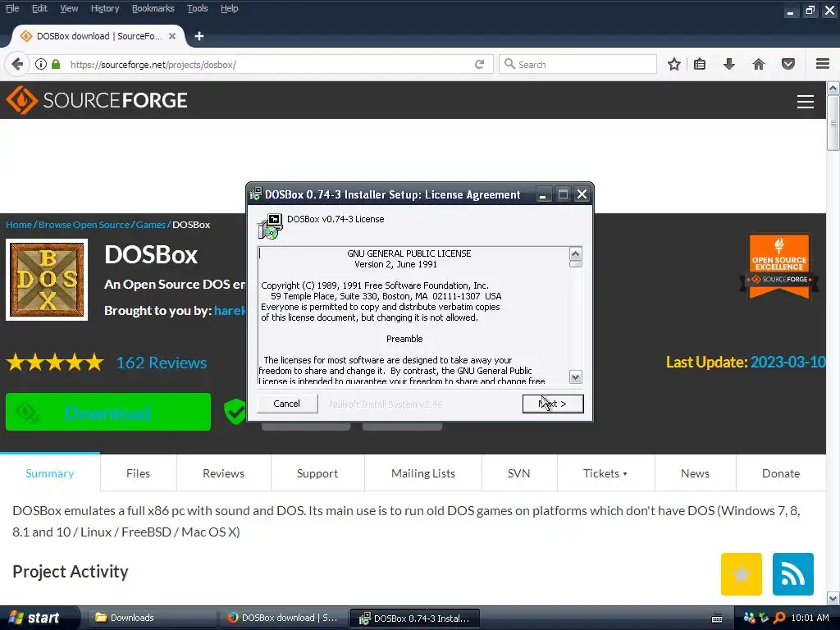Open Firefox hamburger menu
Screen dimensions: 840x630
823,64
